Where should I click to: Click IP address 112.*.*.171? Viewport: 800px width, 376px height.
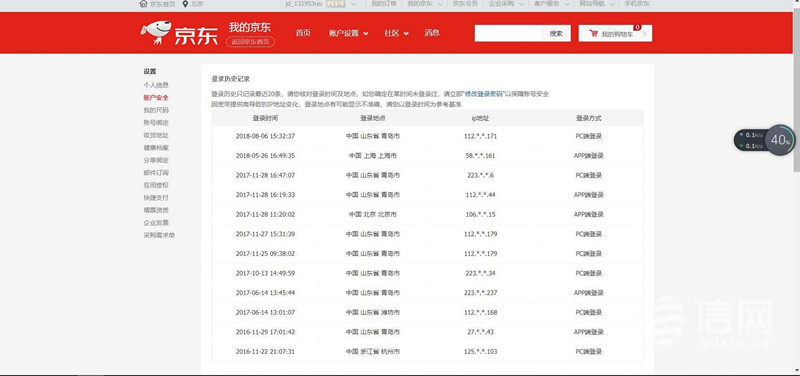[x=481, y=137]
